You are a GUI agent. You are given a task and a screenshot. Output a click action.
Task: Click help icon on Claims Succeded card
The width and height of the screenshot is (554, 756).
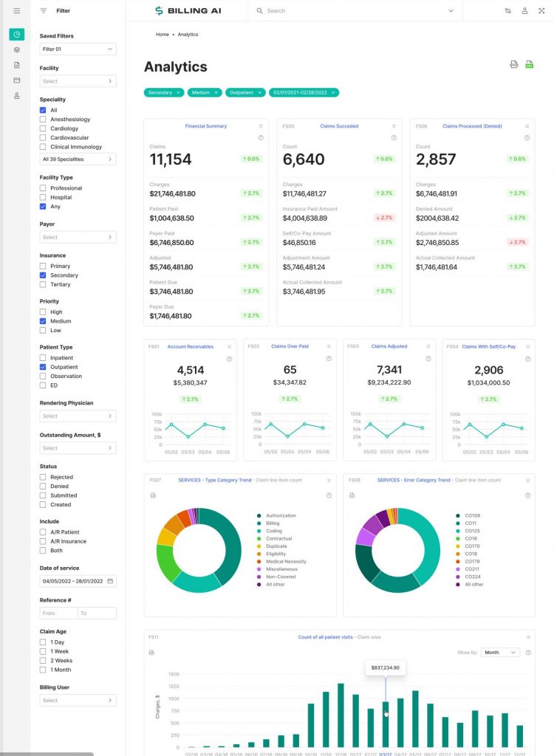pos(394,138)
